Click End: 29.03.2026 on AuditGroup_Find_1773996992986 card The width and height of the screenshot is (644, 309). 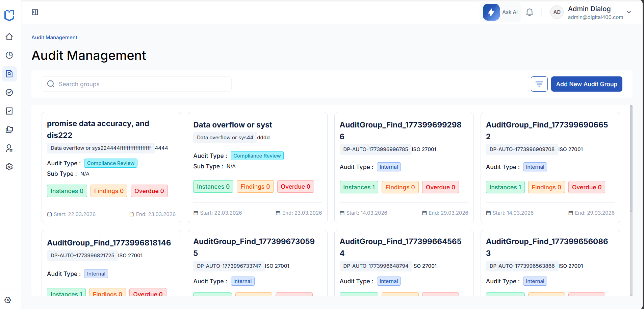pos(445,213)
